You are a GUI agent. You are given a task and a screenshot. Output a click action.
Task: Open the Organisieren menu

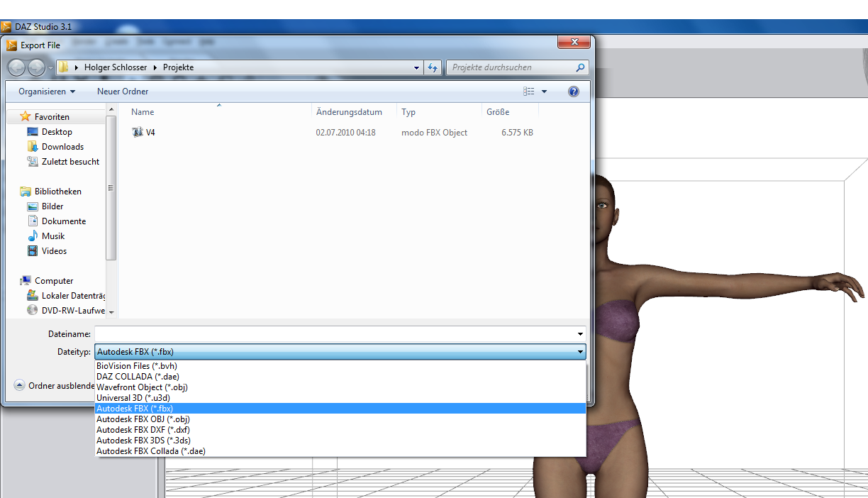pos(47,92)
